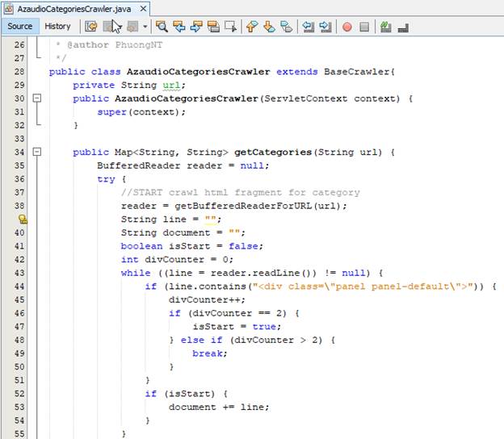The height and width of the screenshot is (439, 504).
Task: Collapse getCategories method fold at line 34
Action: (37, 152)
